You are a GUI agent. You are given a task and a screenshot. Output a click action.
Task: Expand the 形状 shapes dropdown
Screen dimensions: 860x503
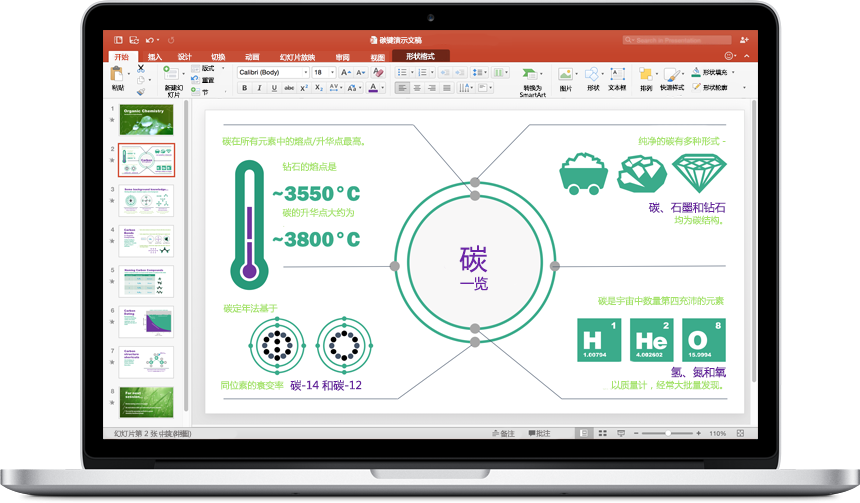tap(602, 74)
